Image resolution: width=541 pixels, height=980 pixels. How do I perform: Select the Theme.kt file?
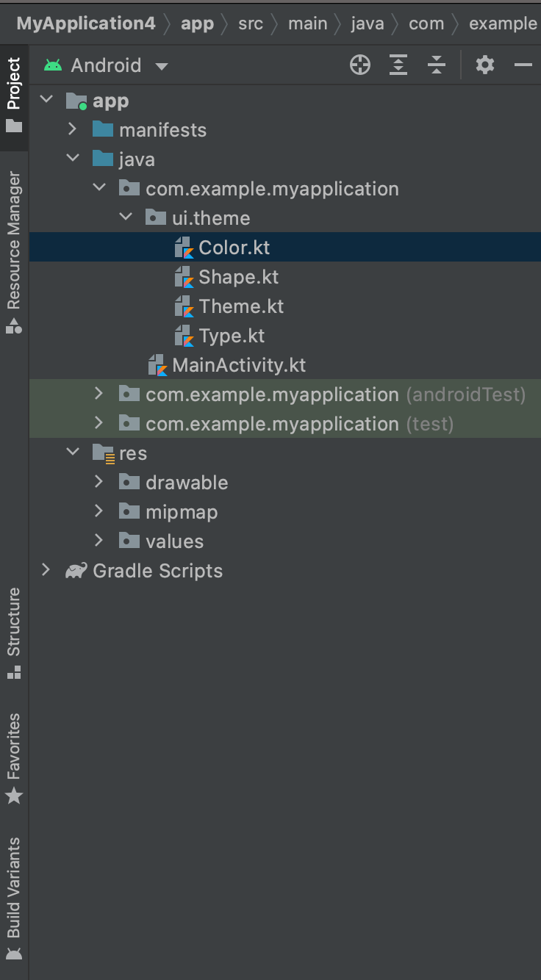241,306
